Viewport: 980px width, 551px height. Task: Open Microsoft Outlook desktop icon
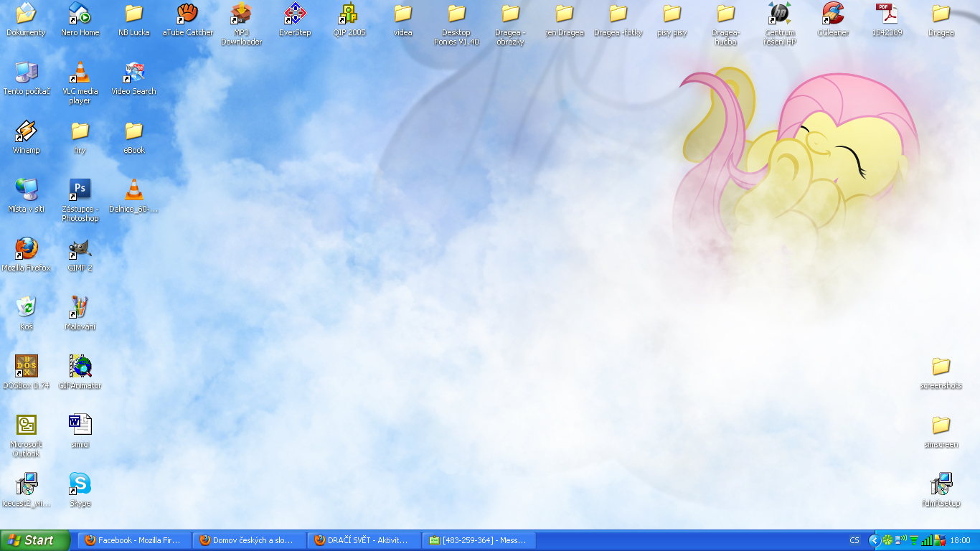tap(27, 435)
